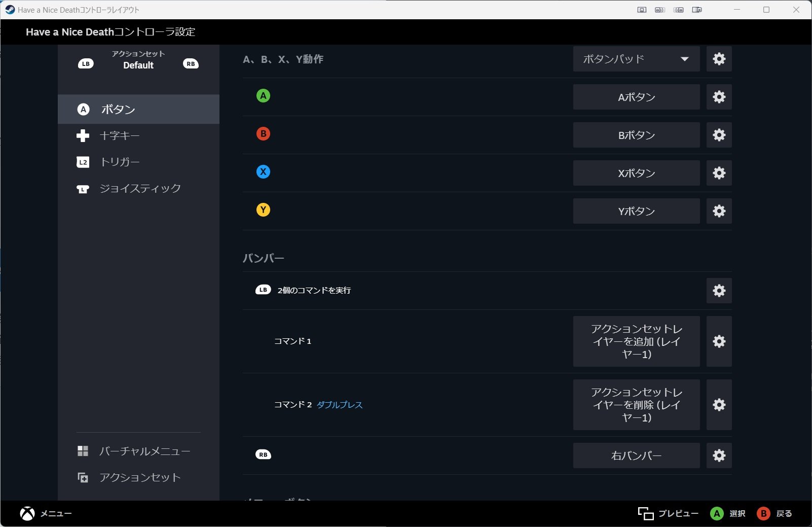This screenshot has width=812, height=527.
Task: Open gear settings for the Y button row
Action: (719, 211)
